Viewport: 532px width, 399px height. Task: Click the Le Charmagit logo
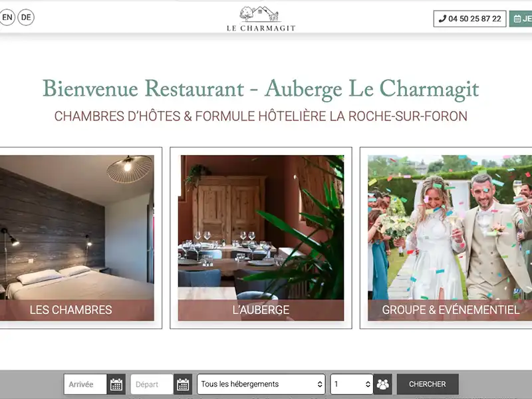pos(261,19)
